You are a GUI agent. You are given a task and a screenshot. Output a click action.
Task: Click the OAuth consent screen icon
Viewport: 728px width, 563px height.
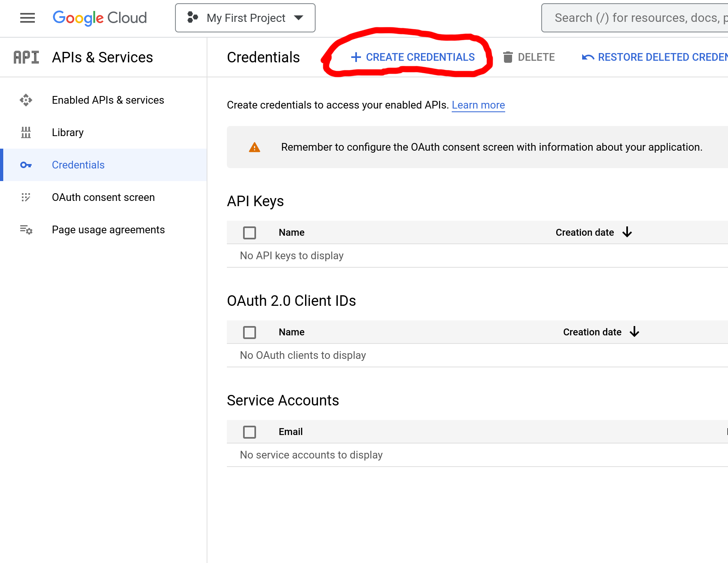(26, 197)
